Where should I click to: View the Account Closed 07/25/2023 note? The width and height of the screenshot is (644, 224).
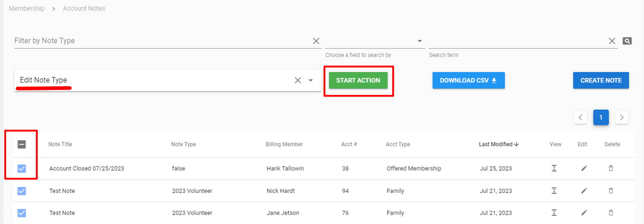pyautogui.click(x=554, y=168)
